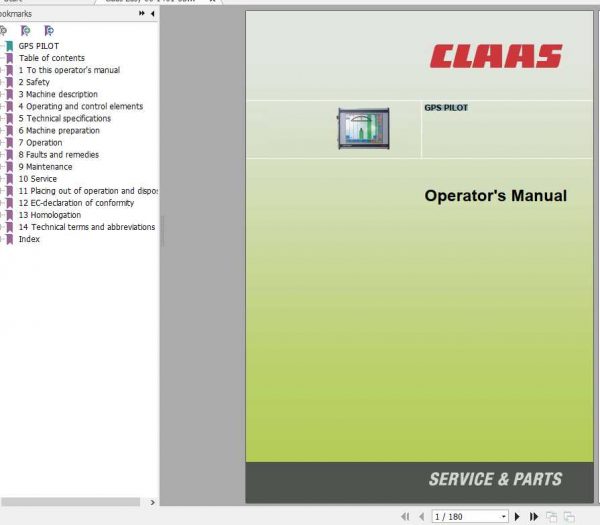The width and height of the screenshot is (600, 525).
Task: Open the Index bookmark
Action: point(29,239)
